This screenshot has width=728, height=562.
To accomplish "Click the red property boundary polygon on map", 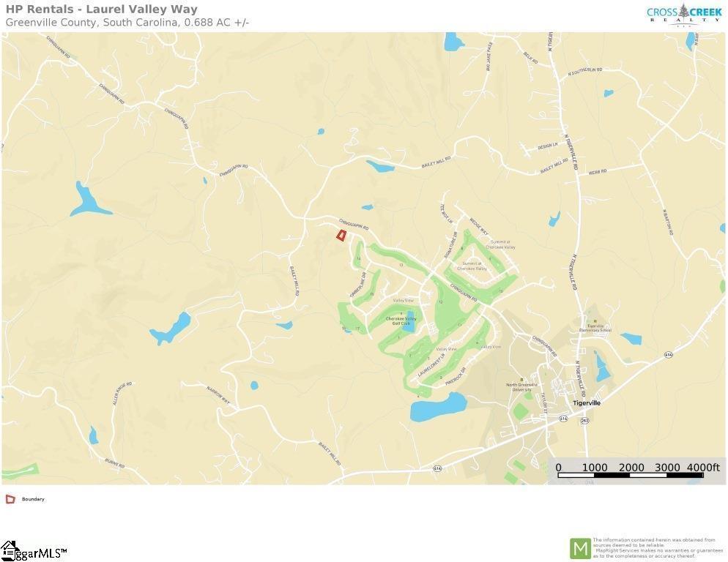I will tap(341, 236).
